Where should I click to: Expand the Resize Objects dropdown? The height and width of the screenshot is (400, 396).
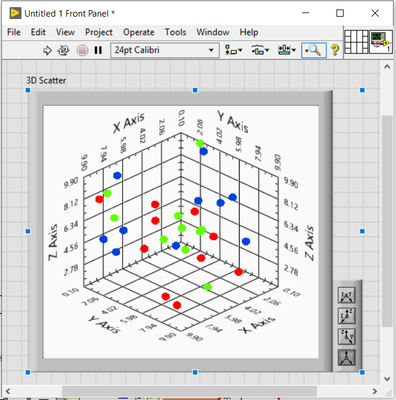[x=287, y=50]
